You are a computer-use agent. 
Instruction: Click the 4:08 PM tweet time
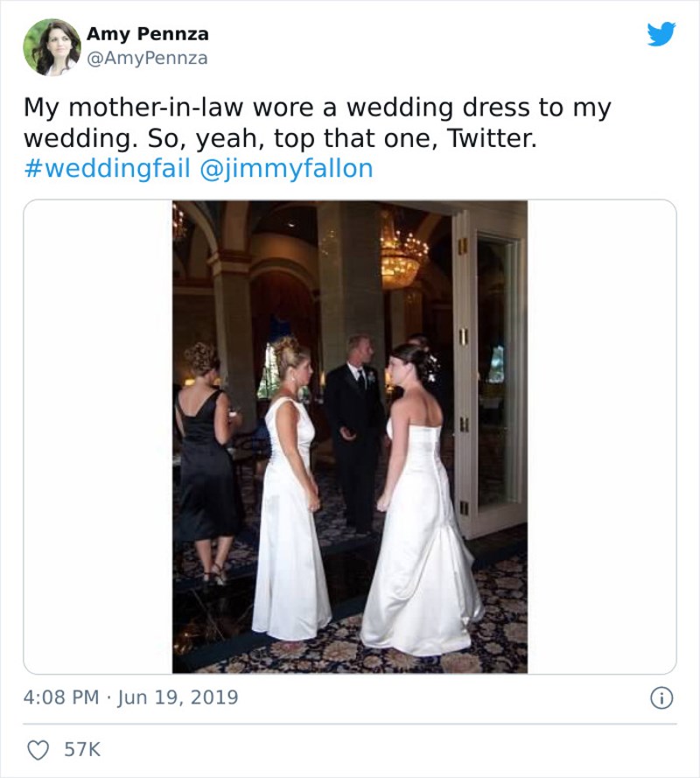(x=59, y=697)
